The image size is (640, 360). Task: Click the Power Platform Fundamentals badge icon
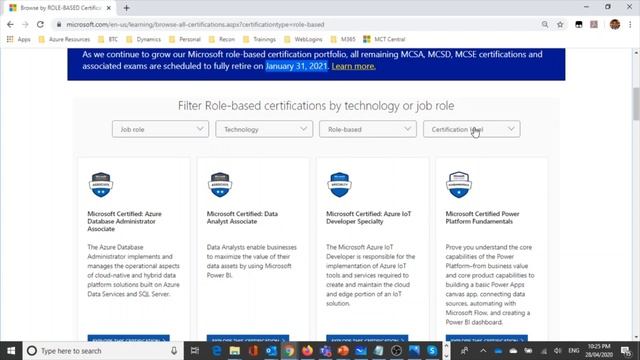pyautogui.click(x=459, y=184)
